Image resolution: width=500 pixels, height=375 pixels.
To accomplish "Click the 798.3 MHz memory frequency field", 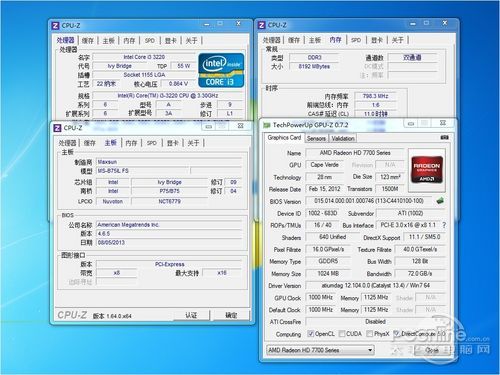I will (375, 96).
